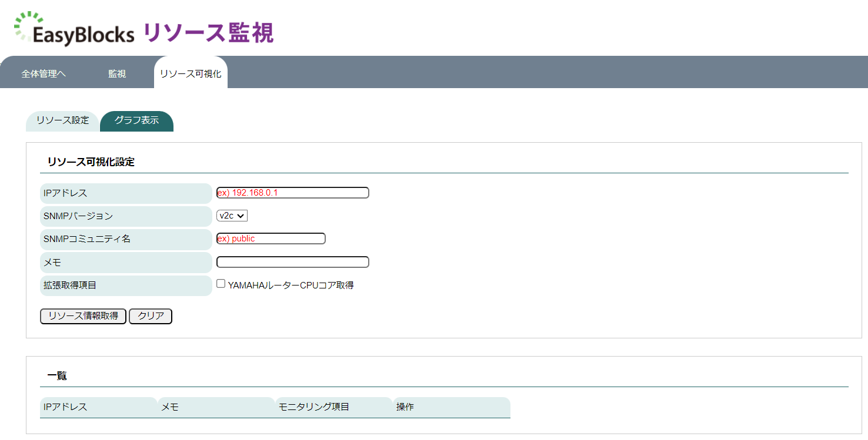This screenshot has height=440, width=868.
Task: Click the リソース監視 page title
Action: pos(209,32)
